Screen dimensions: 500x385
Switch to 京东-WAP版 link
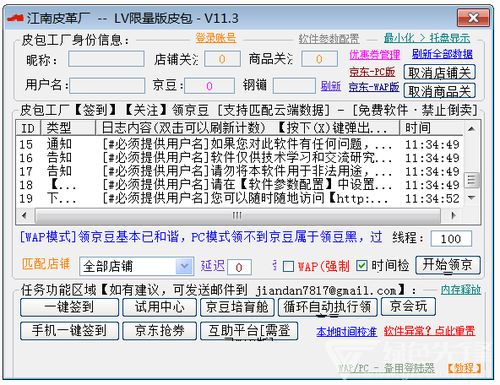point(374,87)
